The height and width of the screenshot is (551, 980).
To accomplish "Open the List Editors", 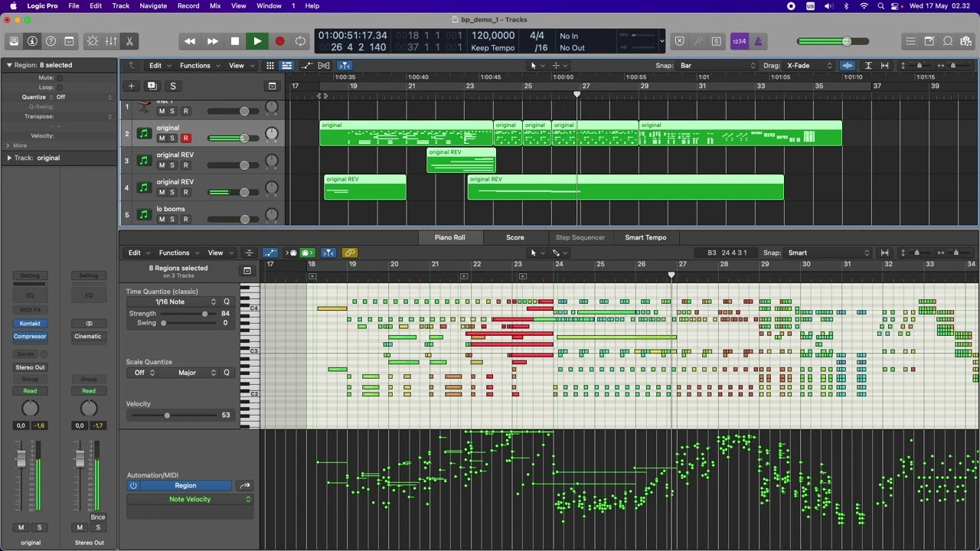I will coord(910,41).
